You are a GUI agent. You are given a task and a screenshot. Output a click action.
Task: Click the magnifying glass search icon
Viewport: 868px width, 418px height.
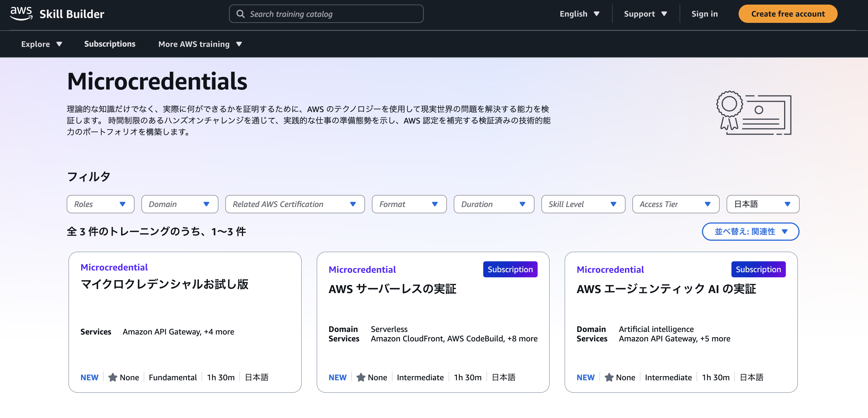point(240,13)
